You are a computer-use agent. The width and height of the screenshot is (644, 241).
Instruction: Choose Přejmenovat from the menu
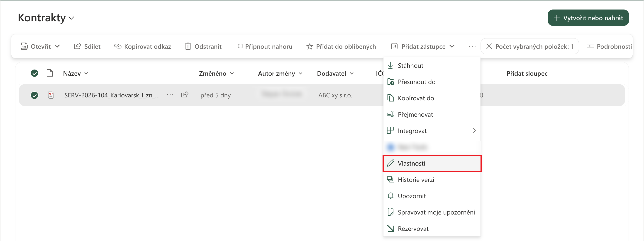pos(432,114)
